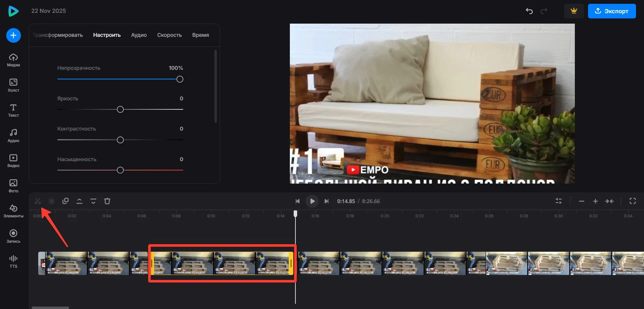The width and height of the screenshot is (644, 309).
Task: Open the Скорость tab
Action: click(169, 35)
